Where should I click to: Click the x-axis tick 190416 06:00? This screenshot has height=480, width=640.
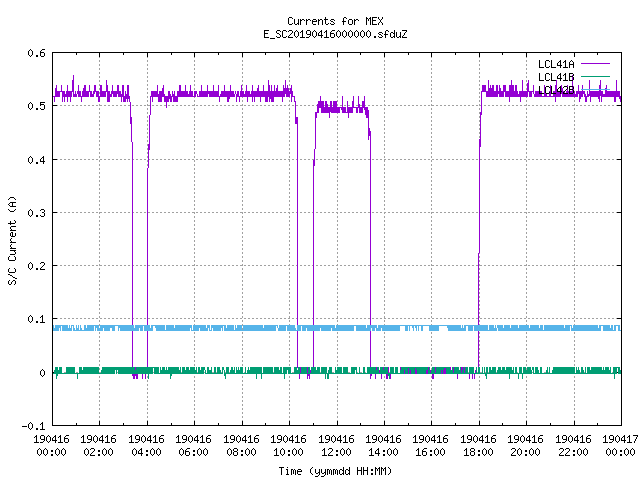(193, 446)
